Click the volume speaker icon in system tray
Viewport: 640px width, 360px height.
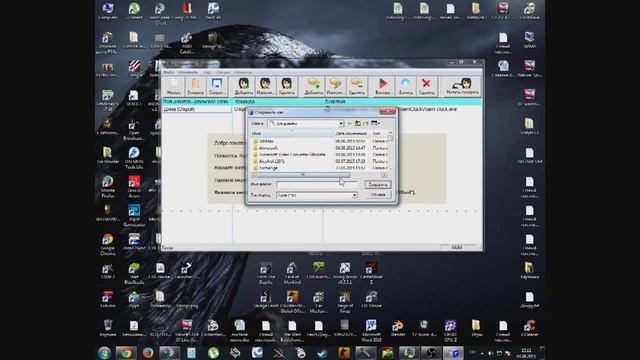click(x=491, y=353)
